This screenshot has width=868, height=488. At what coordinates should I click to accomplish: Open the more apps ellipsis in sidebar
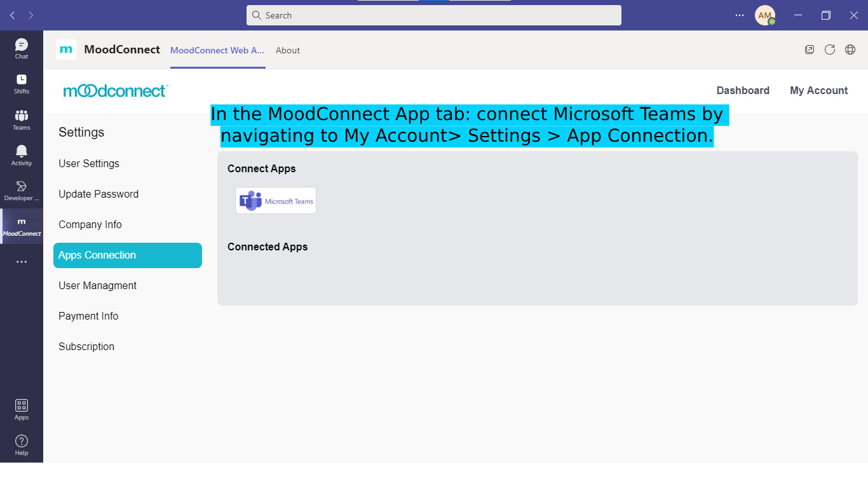pos(22,262)
